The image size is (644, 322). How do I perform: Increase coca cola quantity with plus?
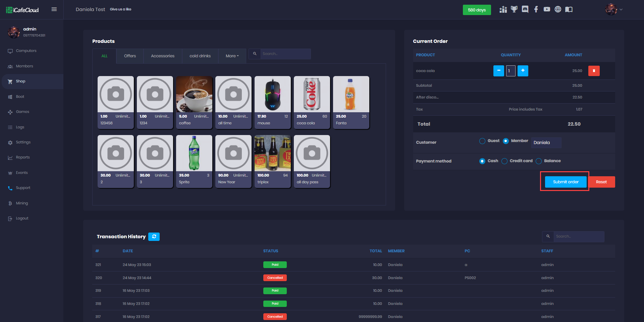point(523,71)
